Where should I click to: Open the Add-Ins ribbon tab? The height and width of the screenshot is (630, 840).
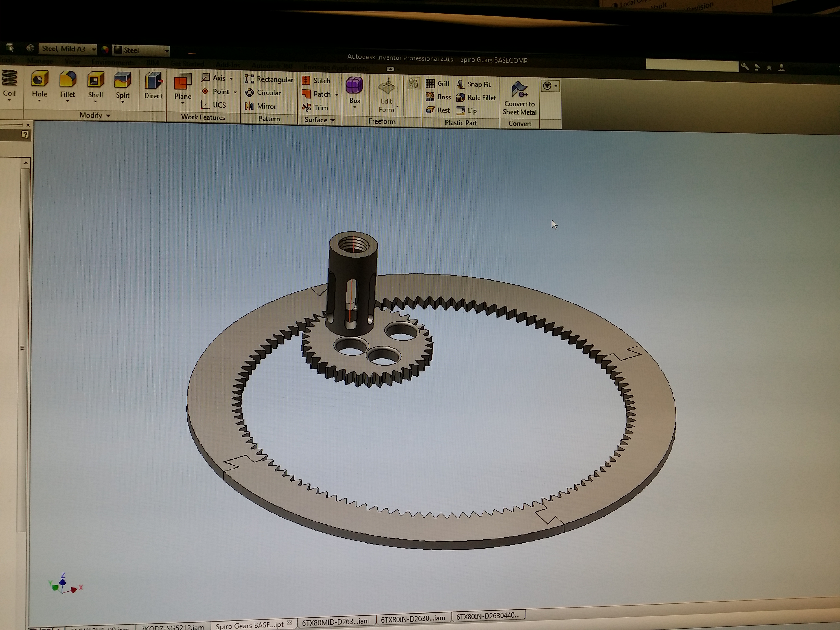(x=228, y=65)
